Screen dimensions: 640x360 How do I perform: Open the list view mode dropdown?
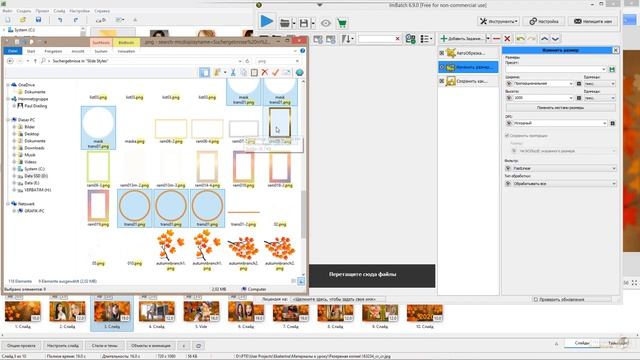tap(427, 39)
